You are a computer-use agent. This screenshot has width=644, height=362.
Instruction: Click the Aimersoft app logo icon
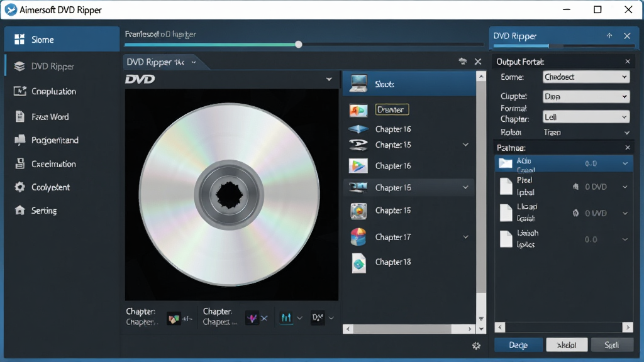[11, 9]
